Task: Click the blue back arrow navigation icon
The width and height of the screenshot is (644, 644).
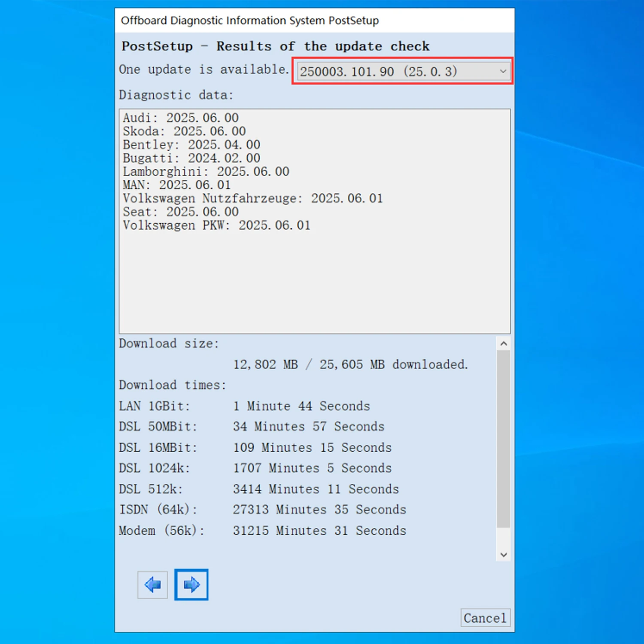Action: pyautogui.click(x=152, y=584)
